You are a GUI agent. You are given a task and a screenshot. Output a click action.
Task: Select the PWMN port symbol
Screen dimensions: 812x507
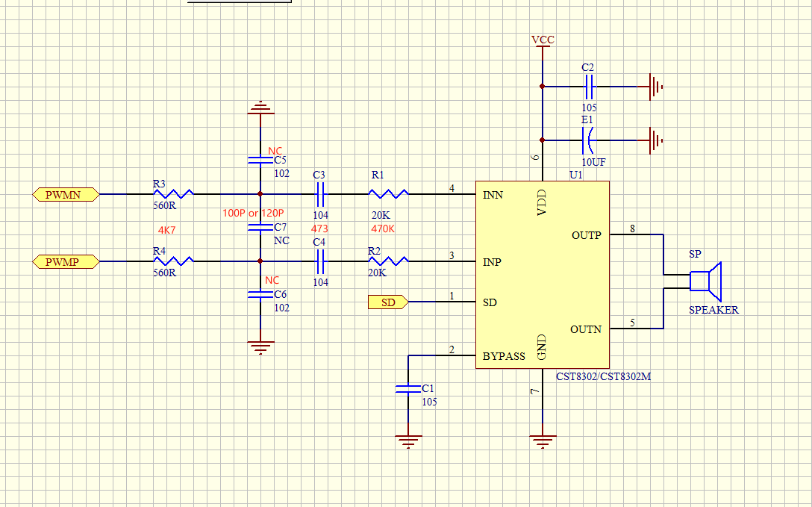[x=66, y=195]
